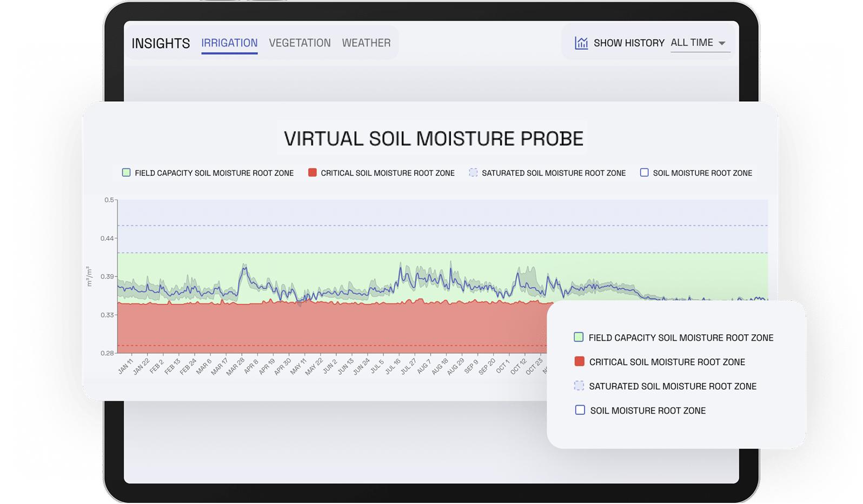Click dashed Saturated swatch in chart's top legend
This screenshot has height=504, width=863.
pyautogui.click(x=473, y=173)
